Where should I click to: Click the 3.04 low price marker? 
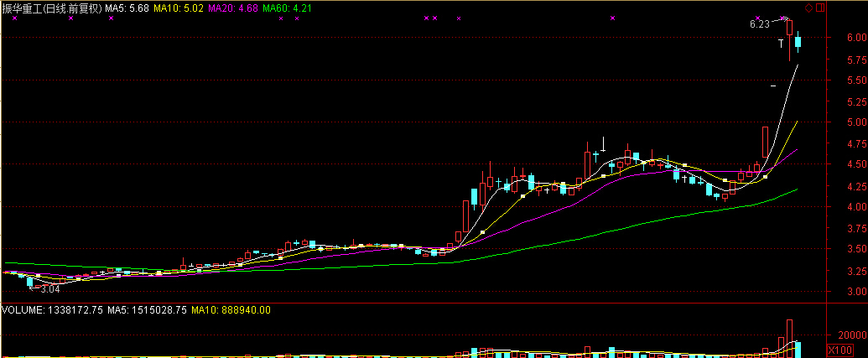coord(49,289)
